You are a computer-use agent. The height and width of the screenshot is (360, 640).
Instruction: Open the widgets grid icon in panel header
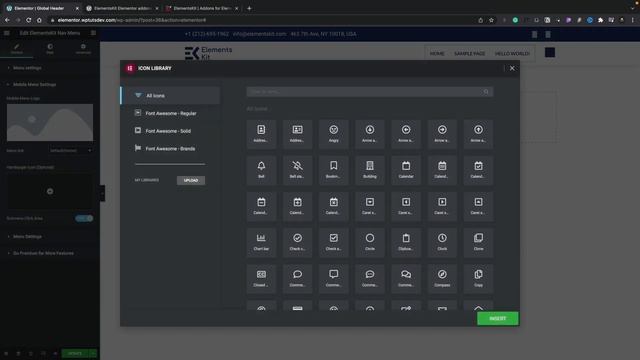point(93,33)
